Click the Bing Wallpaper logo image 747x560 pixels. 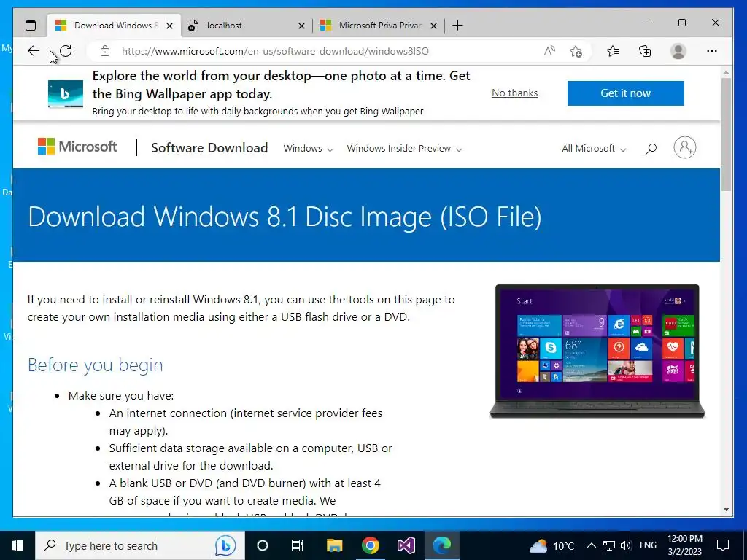tap(66, 93)
